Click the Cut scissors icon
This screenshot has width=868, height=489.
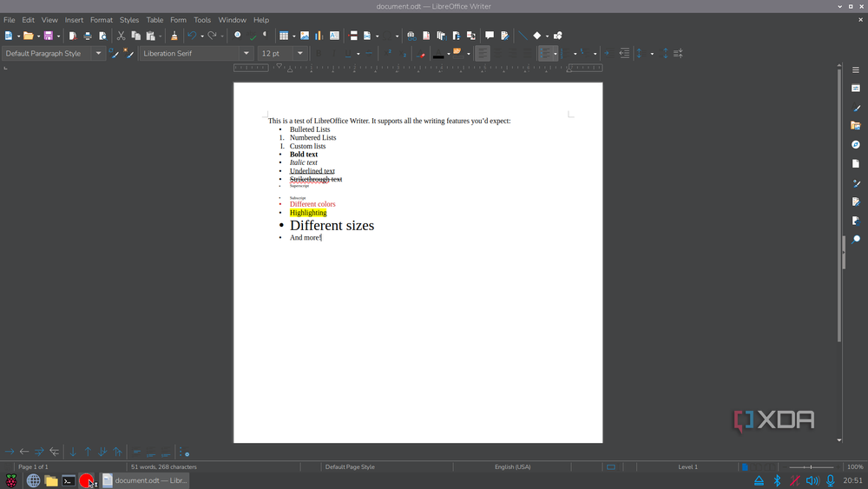click(x=121, y=36)
